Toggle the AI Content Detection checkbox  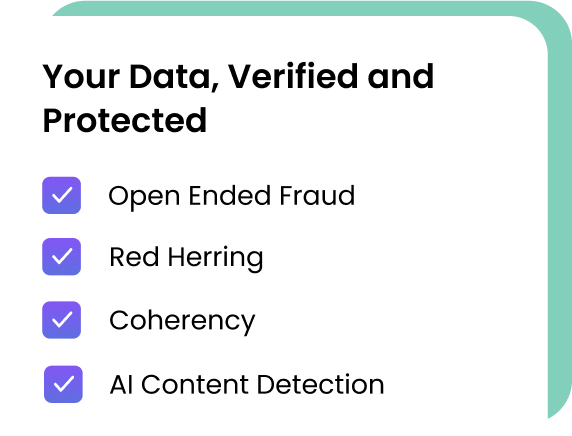(63, 384)
